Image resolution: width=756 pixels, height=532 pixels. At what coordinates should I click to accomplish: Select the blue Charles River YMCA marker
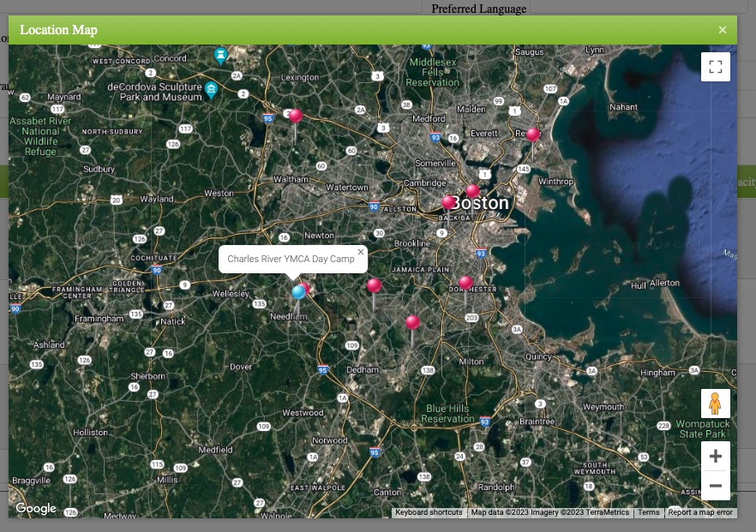pos(298,292)
